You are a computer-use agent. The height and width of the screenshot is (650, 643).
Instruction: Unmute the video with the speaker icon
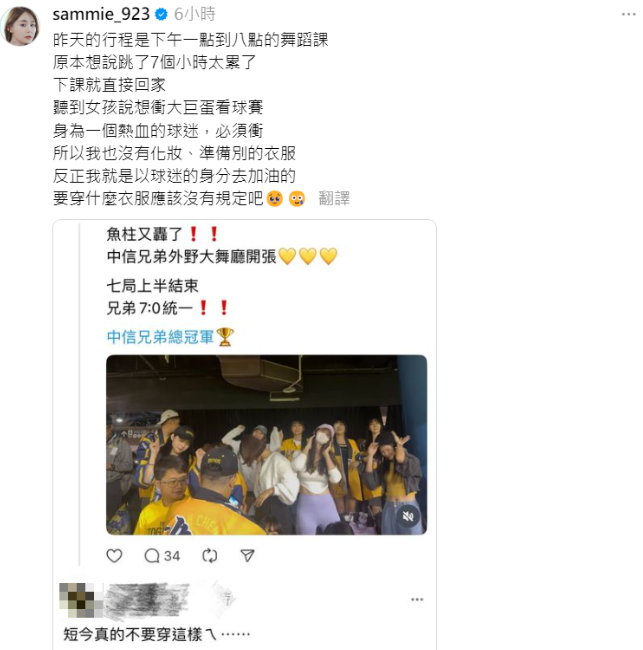coord(408,516)
